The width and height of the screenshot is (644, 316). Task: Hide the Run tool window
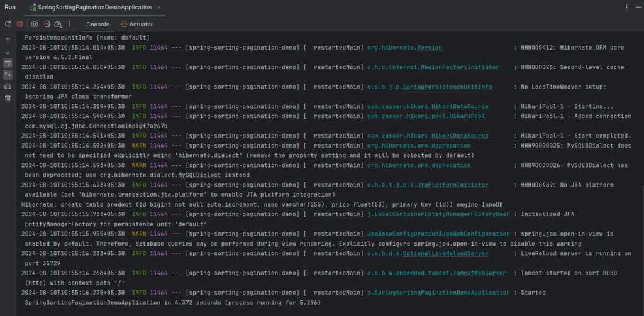tap(638, 8)
